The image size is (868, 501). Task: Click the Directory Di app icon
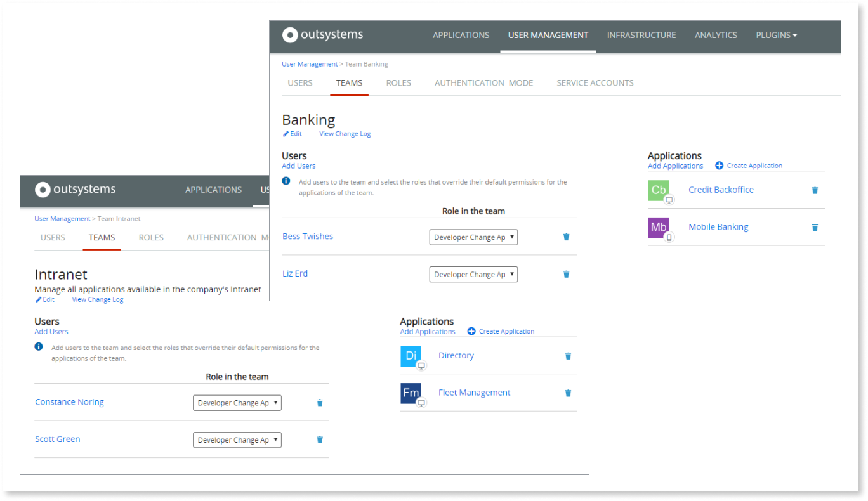click(411, 356)
